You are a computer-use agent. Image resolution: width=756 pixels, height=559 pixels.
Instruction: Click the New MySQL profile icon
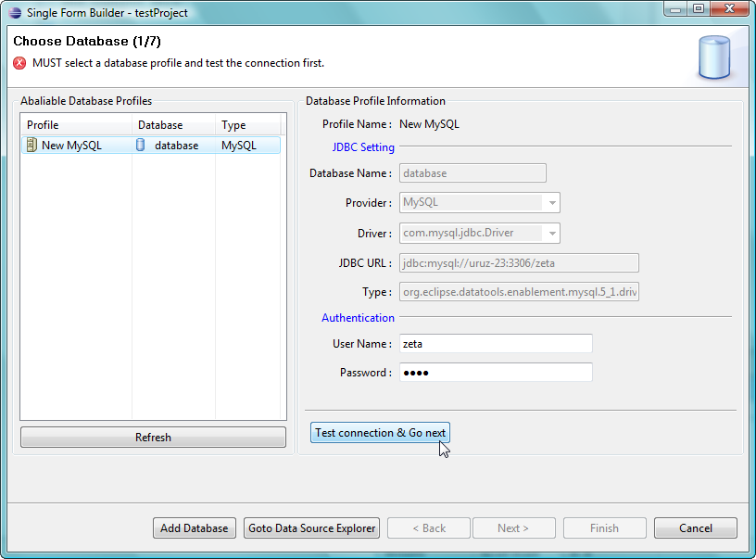point(31,145)
